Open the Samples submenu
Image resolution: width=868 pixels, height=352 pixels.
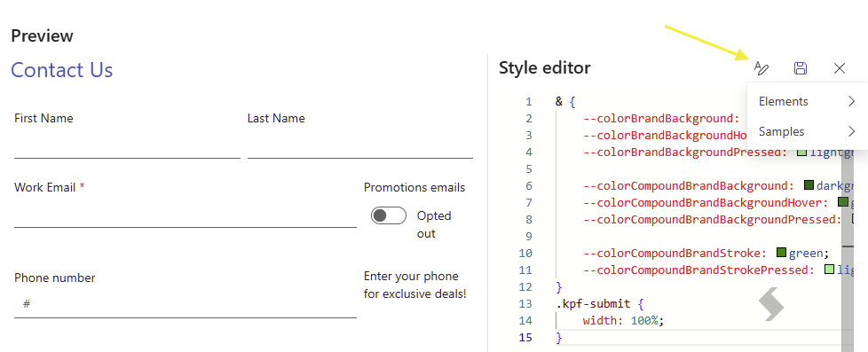(x=807, y=132)
